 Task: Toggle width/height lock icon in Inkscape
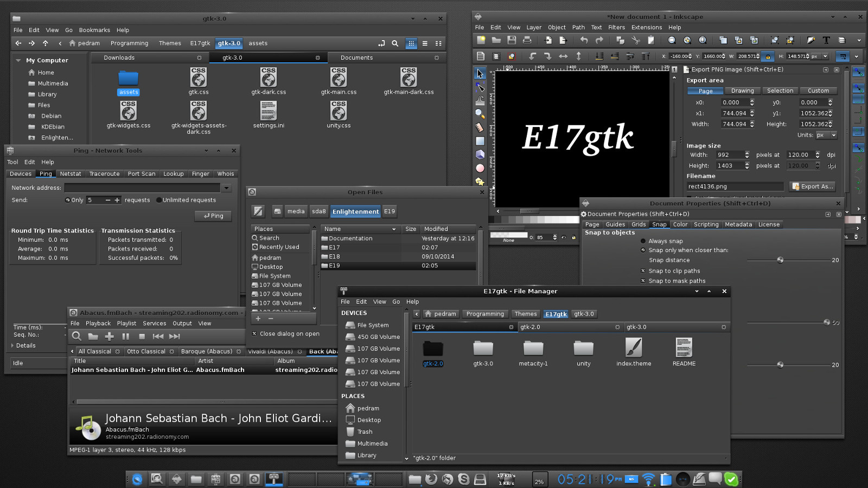(x=768, y=56)
